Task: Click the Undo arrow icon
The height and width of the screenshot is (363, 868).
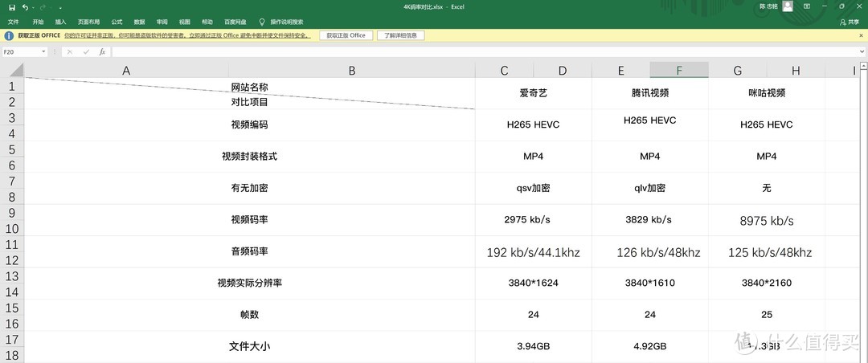Action: click(25, 7)
